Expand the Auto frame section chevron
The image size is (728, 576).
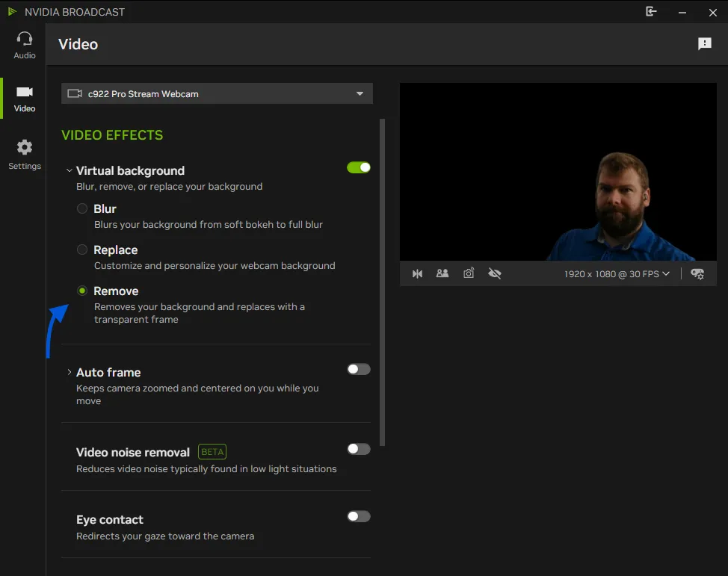tap(70, 372)
